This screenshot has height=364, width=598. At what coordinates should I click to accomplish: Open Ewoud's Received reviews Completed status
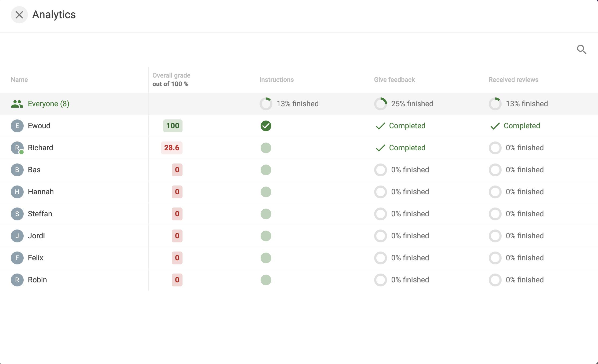coord(515,126)
